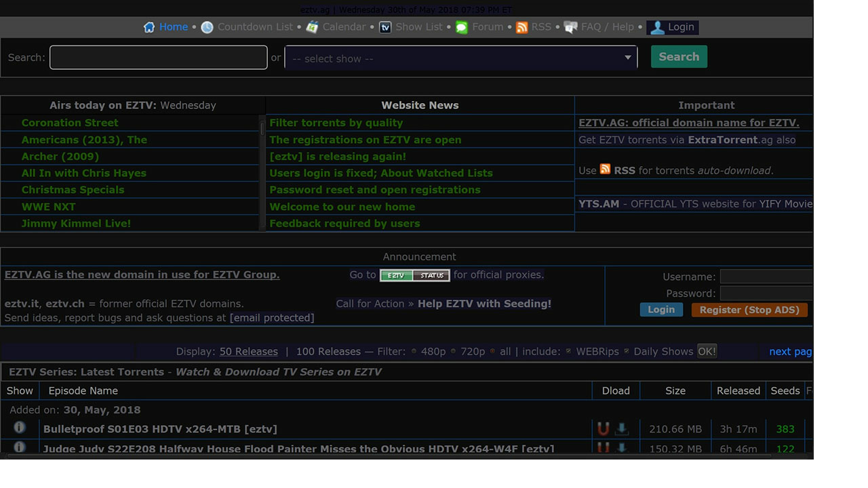This screenshot has height=488, width=868.
Task: Click the FAQ / Help chat icon
Action: click(570, 27)
